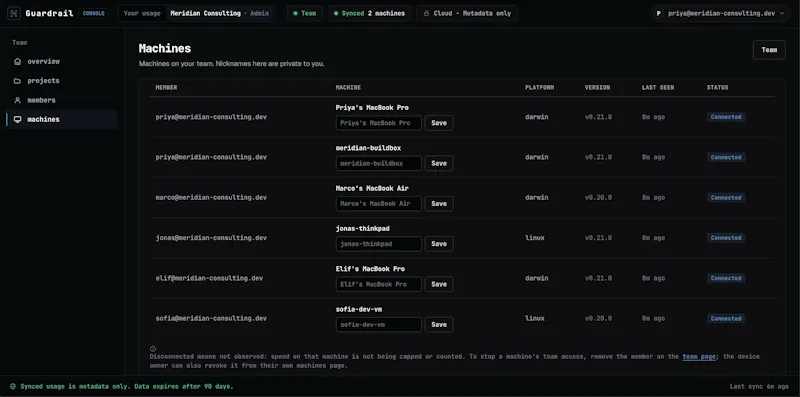Save nickname for Marco's MacBook Air
This screenshot has height=397, width=800.
[439, 204]
